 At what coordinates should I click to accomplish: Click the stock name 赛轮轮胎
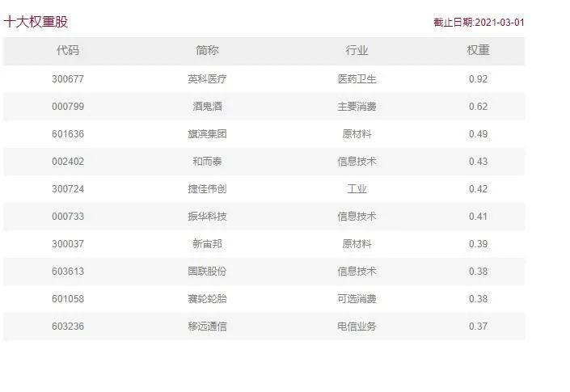pyautogui.click(x=207, y=299)
